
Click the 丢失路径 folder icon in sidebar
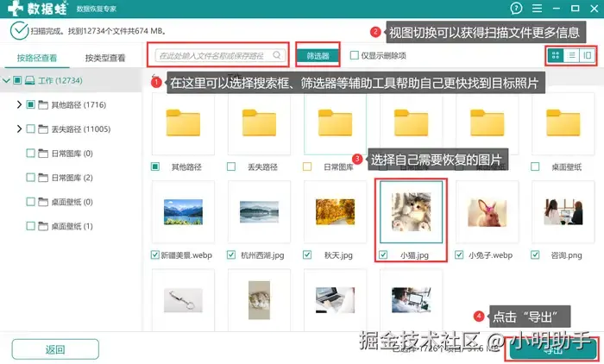click(x=43, y=129)
